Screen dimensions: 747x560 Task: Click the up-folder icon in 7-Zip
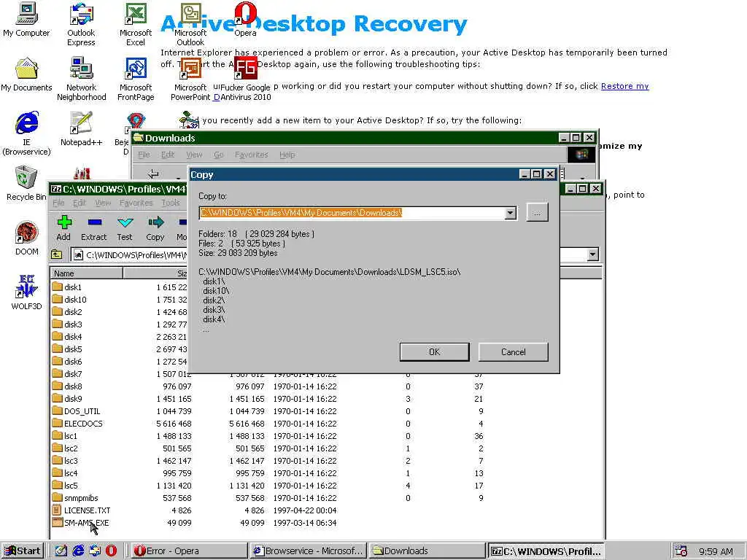point(57,254)
